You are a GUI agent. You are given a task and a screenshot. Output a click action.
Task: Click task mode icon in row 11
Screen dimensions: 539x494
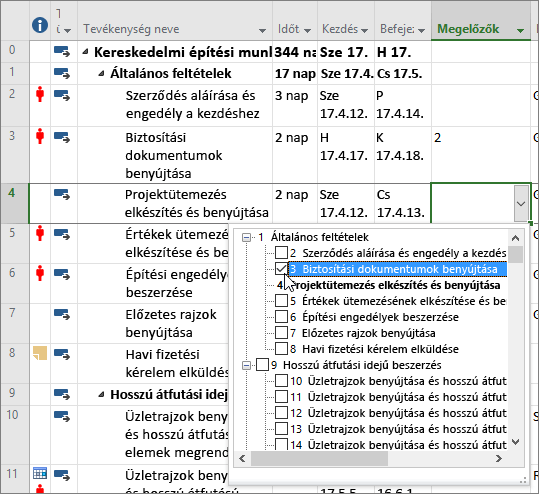coord(62,475)
